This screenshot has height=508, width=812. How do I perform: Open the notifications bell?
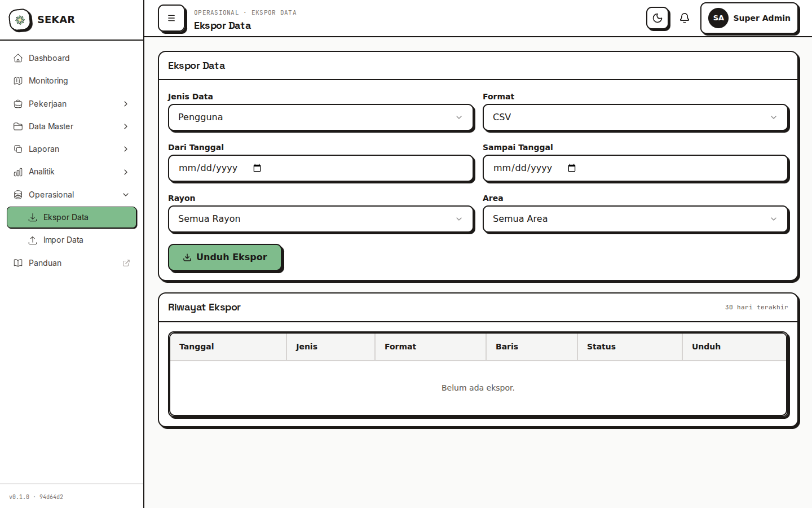[x=685, y=18]
